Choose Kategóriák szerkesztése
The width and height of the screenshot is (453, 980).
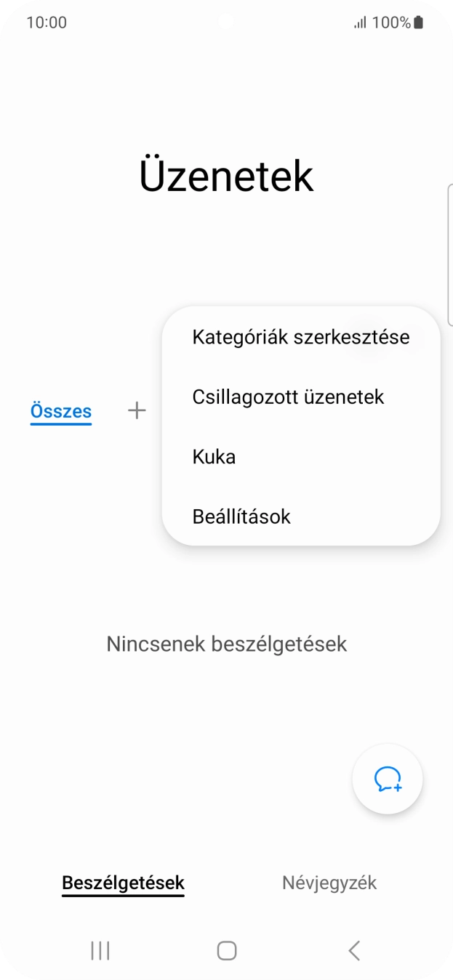point(300,336)
